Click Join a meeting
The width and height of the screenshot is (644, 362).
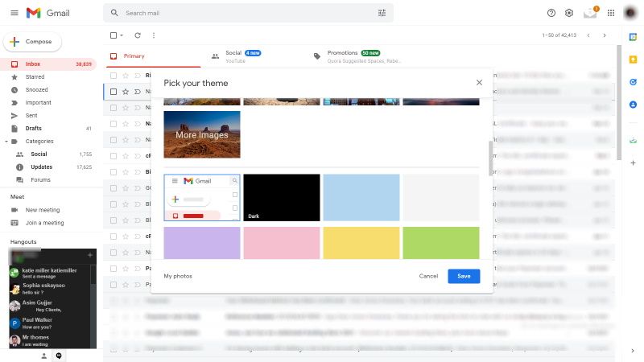pyautogui.click(x=45, y=223)
